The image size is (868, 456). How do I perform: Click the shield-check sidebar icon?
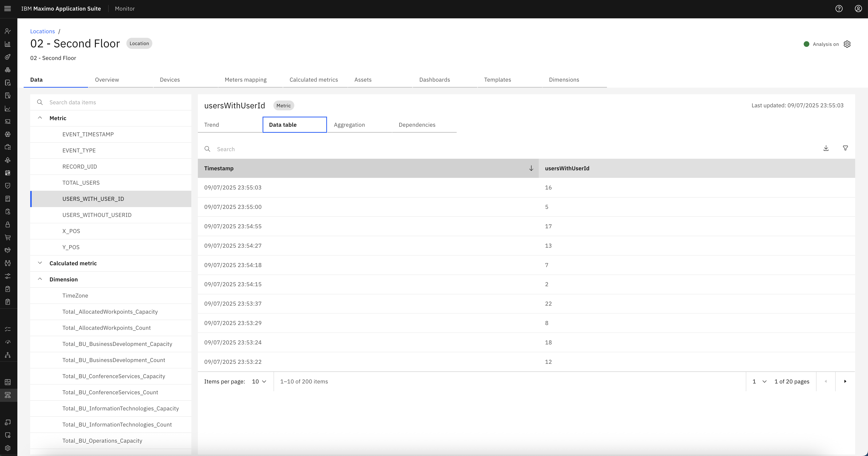(x=8, y=186)
